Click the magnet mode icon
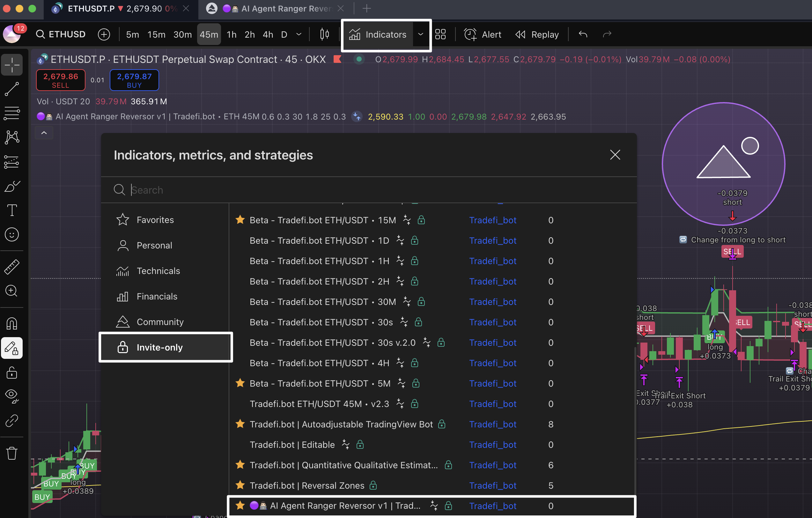The image size is (812, 518). (x=12, y=323)
